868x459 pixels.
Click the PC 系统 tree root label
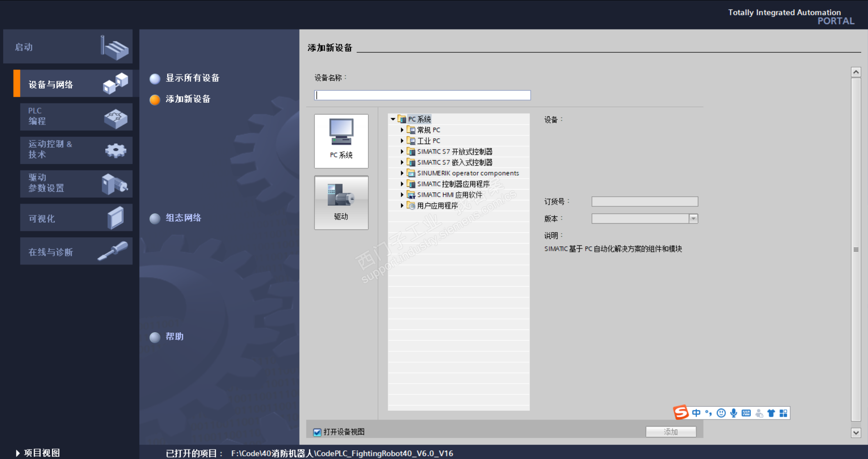click(x=419, y=119)
